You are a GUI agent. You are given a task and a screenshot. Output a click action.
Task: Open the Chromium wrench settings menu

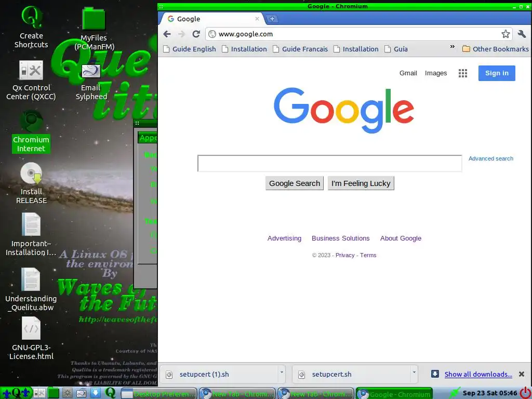(x=522, y=34)
